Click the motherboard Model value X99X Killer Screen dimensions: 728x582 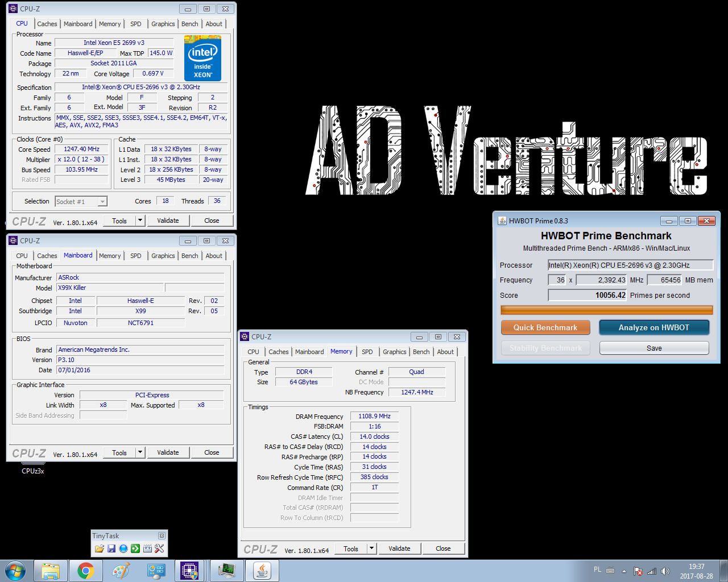pyautogui.click(x=110, y=288)
